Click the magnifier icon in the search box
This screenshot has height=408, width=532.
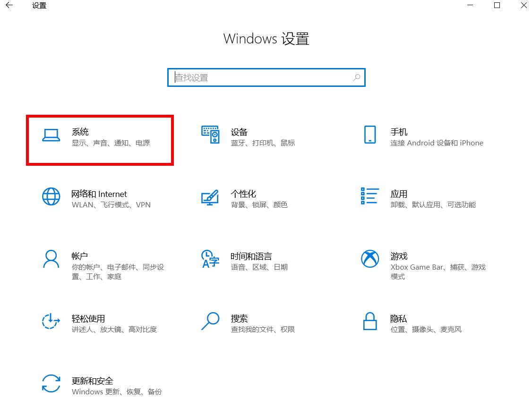click(357, 77)
